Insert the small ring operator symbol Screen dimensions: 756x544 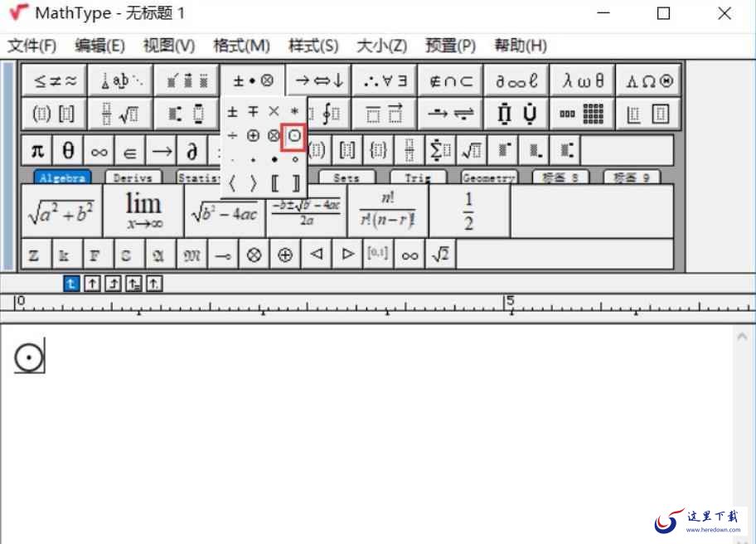pos(294,159)
